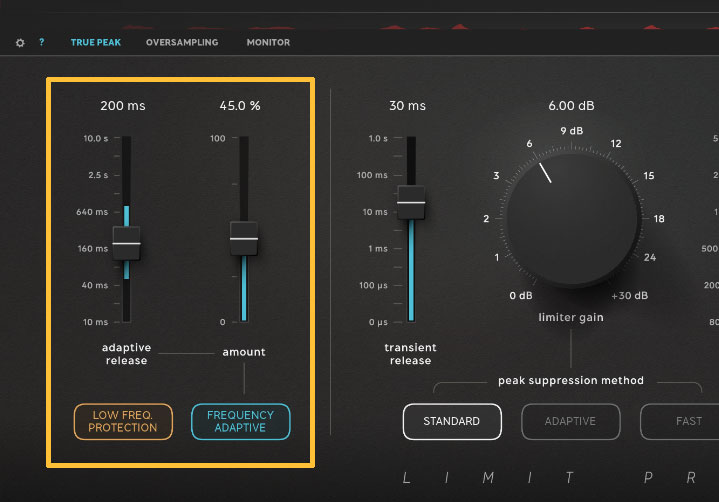Screen dimensions: 719x502
Task: Click the amount slider handle
Action: [x=244, y=238]
